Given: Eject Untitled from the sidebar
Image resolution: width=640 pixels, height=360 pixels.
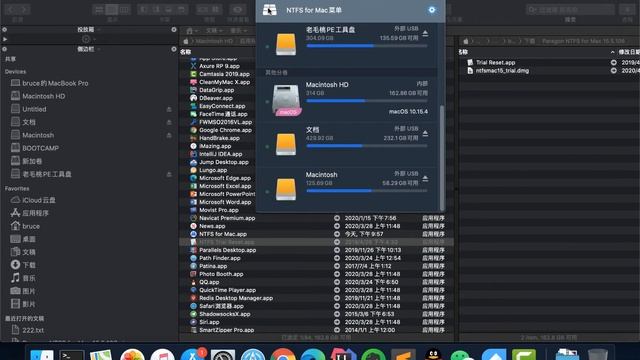Looking at the screenshot, I should click(x=169, y=109).
